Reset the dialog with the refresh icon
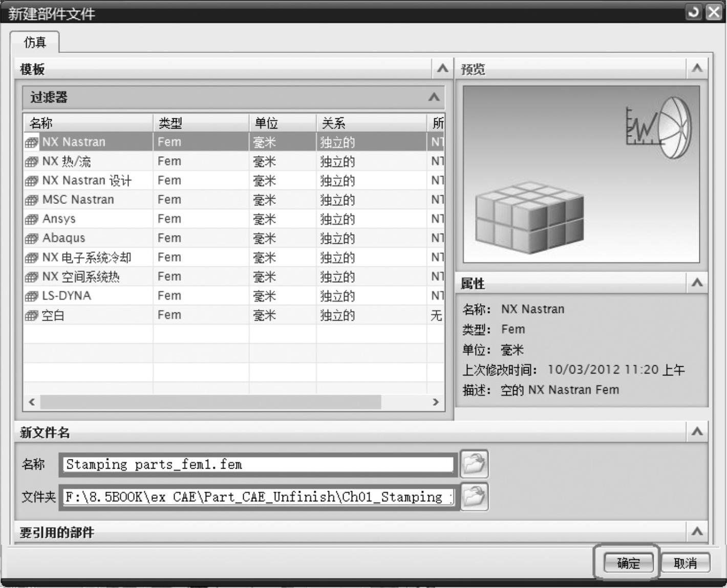Image resolution: width=727 pixels, height=588 pixels. click(x=694, y=12)
